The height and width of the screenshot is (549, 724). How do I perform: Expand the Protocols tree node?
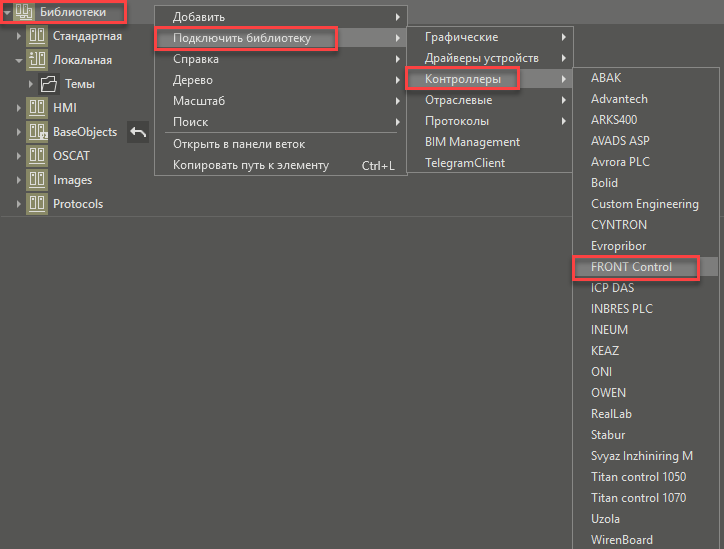18,204
